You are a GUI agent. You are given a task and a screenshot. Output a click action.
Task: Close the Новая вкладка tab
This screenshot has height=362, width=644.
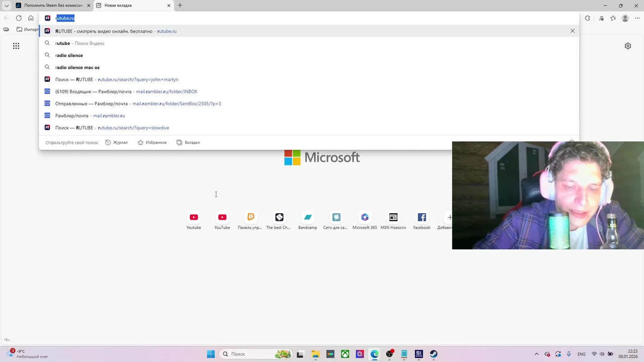[x=169, y=6]
